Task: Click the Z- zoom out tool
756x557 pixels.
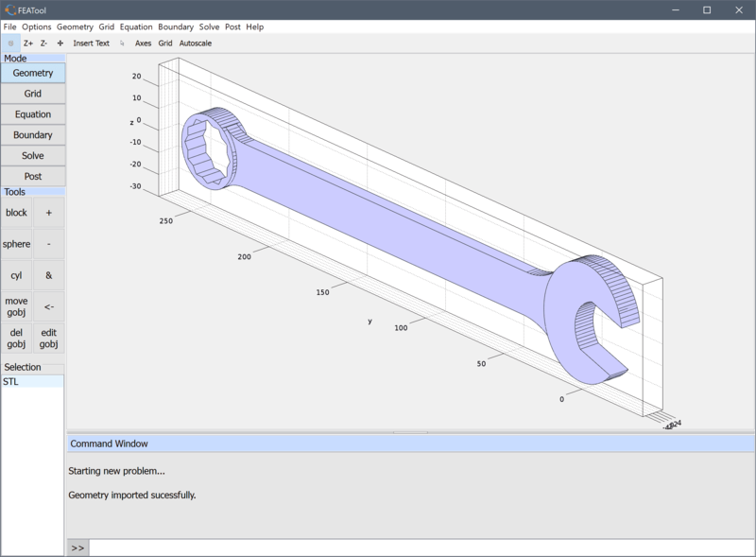Action: coord(43,44)
